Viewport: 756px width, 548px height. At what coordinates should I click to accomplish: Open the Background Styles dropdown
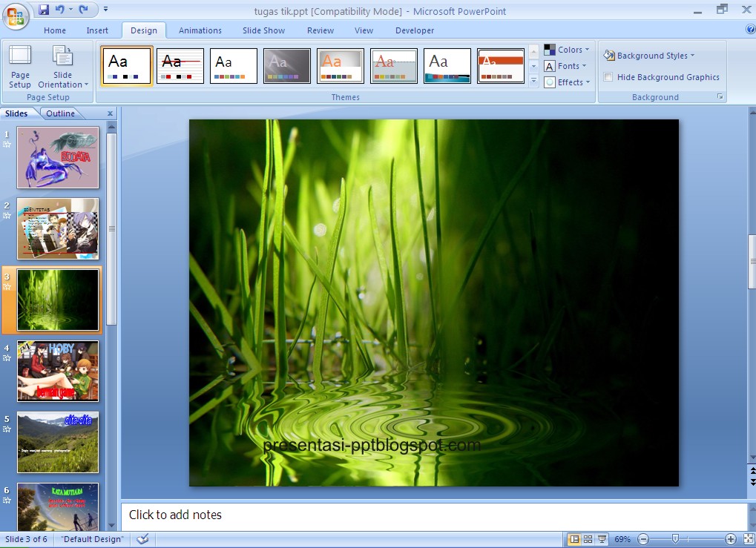(x=650, y=55)
